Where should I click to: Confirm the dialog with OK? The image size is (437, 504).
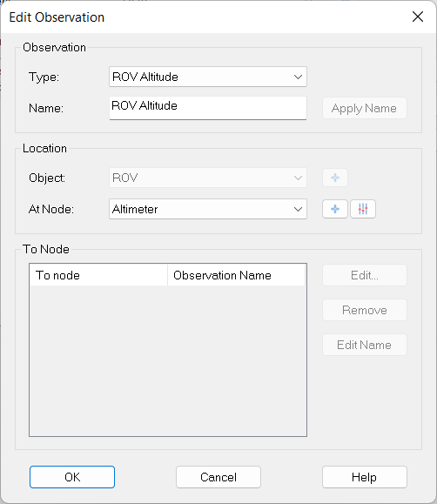click(x=72, y=477)
